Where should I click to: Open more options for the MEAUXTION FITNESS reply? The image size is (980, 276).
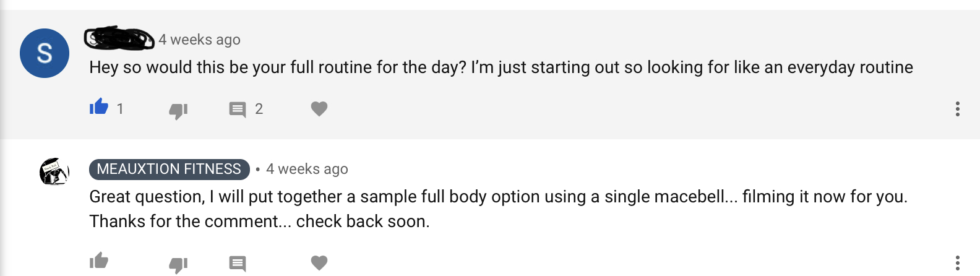coord(957,263)
